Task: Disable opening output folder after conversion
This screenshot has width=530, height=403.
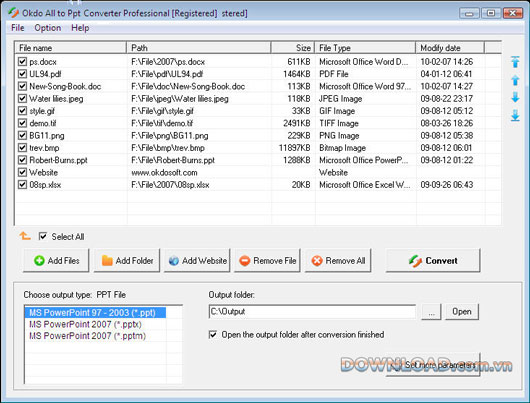Action: click(x=213, y=335)
